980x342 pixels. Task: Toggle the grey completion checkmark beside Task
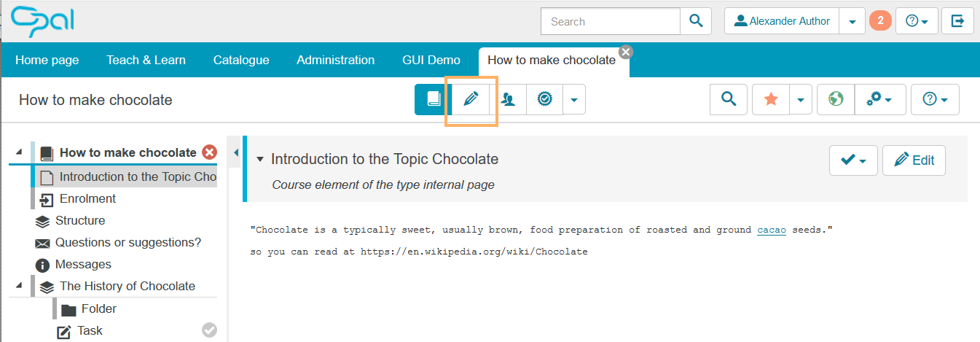[x=209, y=330]
